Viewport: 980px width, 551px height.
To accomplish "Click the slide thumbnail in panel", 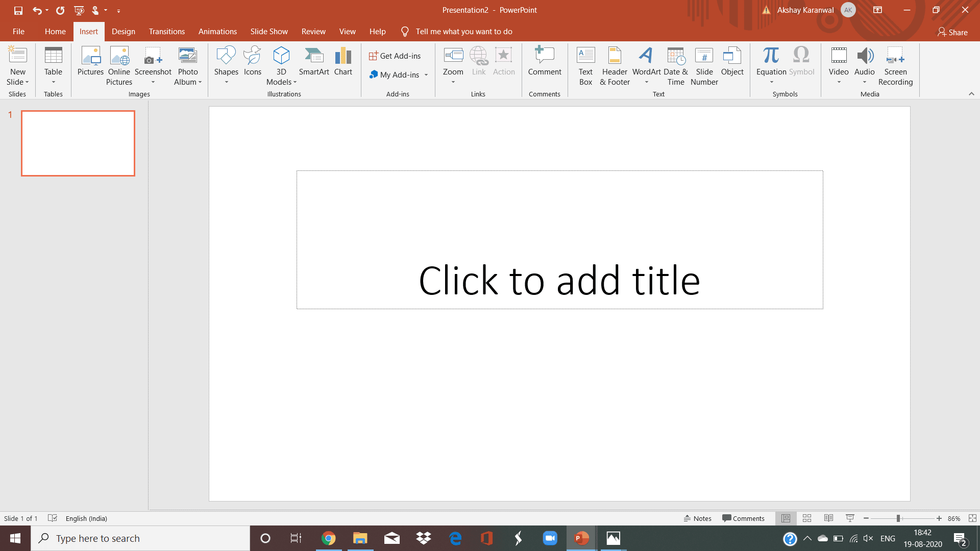I will click(78, 143).
